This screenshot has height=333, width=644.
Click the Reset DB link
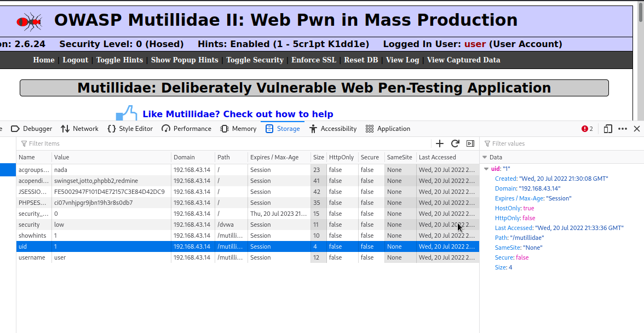[361, 60]
